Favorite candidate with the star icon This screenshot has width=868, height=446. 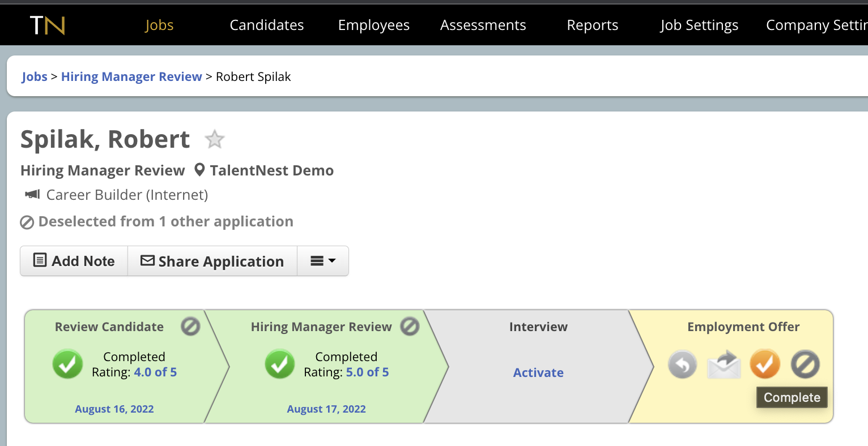215,139
